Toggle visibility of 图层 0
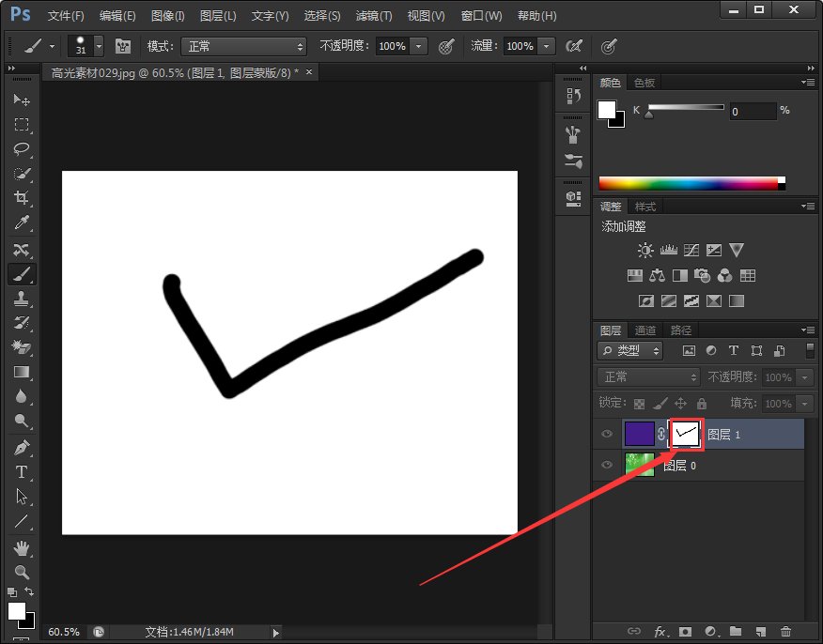823x644 pixels. click(607, 465)
